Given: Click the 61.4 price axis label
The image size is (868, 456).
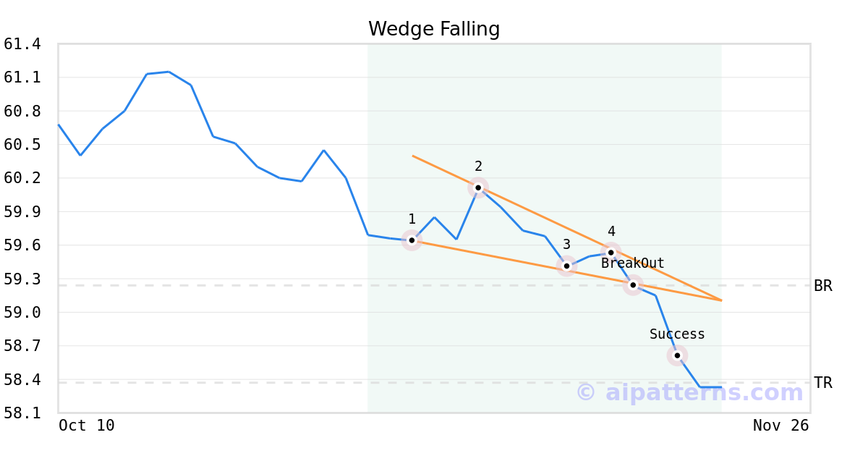Looking at the screenshot, I should click(x=22, y=44).
